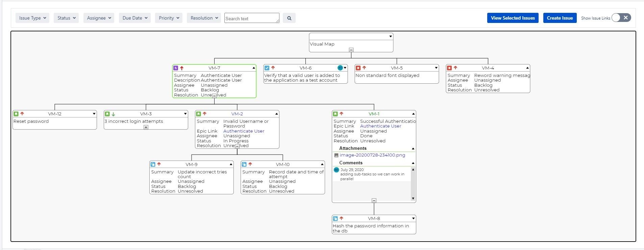Collapse the VM-7 card details
644x250 pixels.
coord(254,68)
